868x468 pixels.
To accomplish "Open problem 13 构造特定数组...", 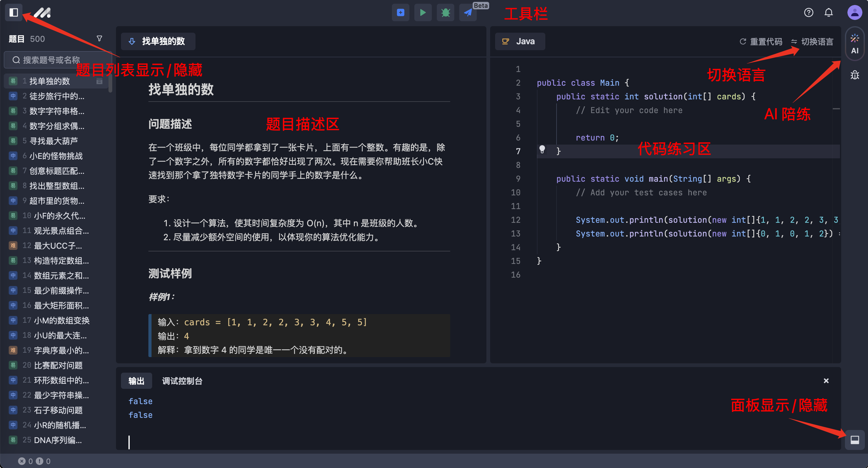I will click(x=56, y=260).
